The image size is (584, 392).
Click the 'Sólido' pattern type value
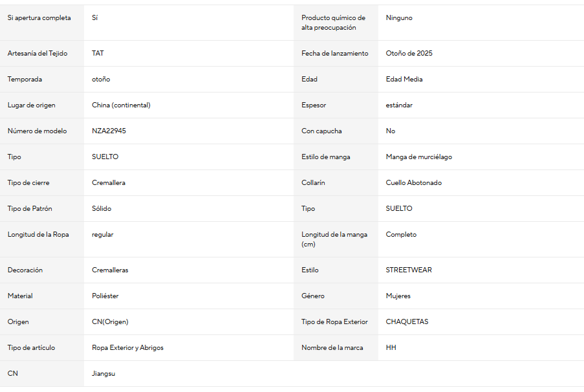tap(102, 208)
